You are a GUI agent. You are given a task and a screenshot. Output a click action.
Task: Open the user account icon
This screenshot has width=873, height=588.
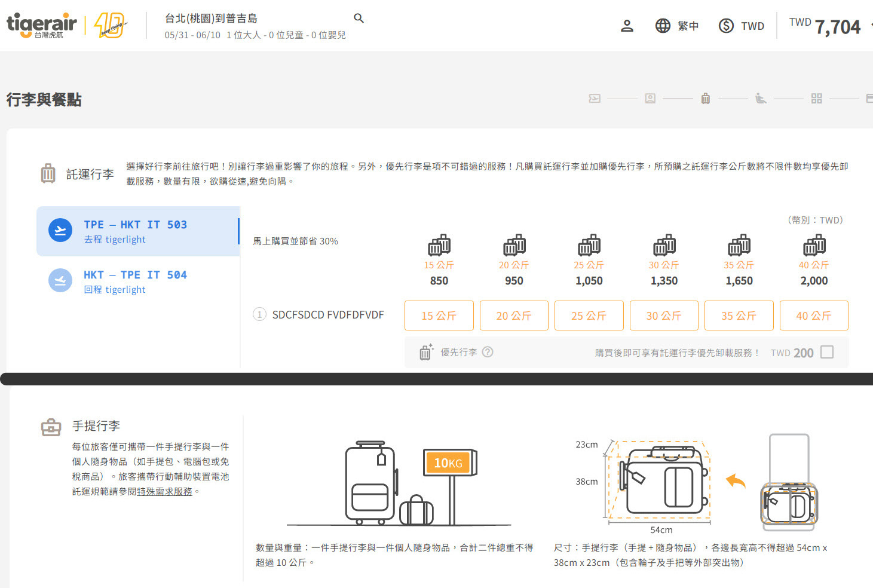tap(627, 26)
